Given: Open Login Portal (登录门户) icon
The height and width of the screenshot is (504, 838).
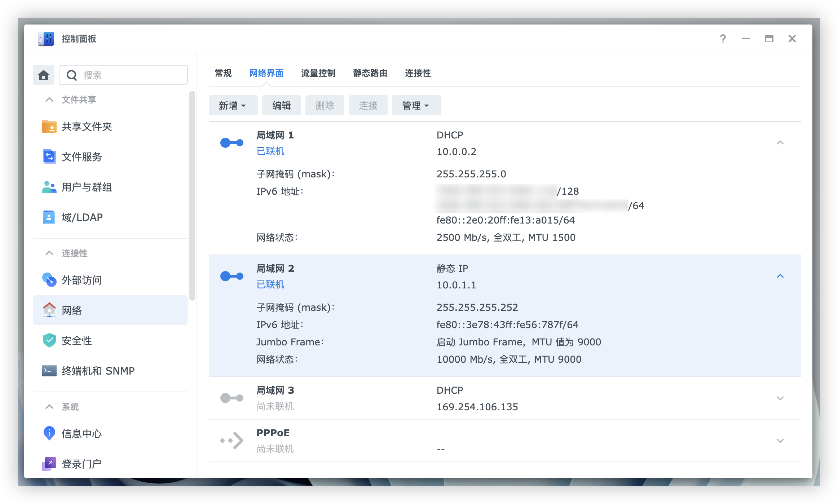Looking at the screenshot, I should [x=49, y=464].
